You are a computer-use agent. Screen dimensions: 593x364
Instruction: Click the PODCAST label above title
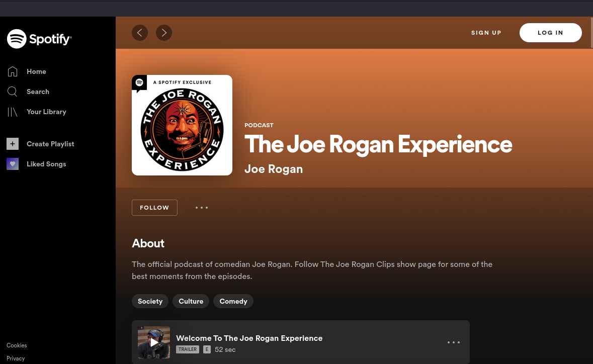click(259, 125)
